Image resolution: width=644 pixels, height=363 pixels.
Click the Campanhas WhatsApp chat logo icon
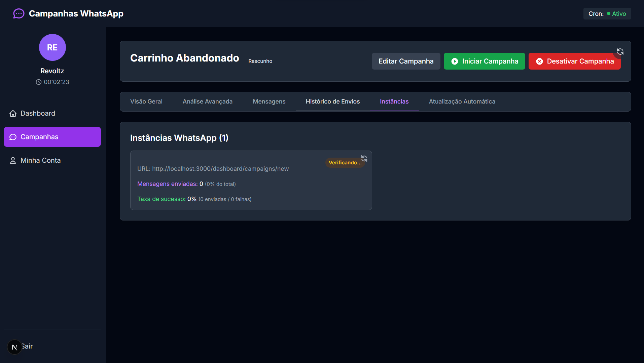click(x=19, y=13)
